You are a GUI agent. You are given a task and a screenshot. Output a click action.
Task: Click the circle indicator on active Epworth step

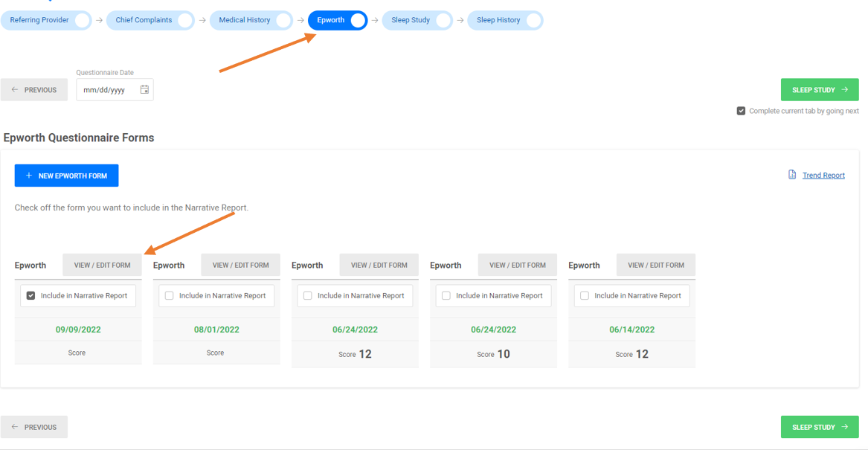point(358,21)
